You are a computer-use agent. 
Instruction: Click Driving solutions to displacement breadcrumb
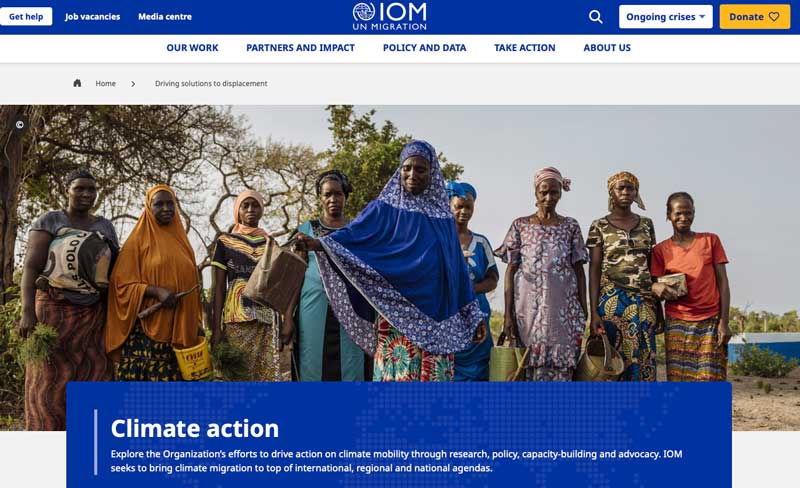coord(211,84)
